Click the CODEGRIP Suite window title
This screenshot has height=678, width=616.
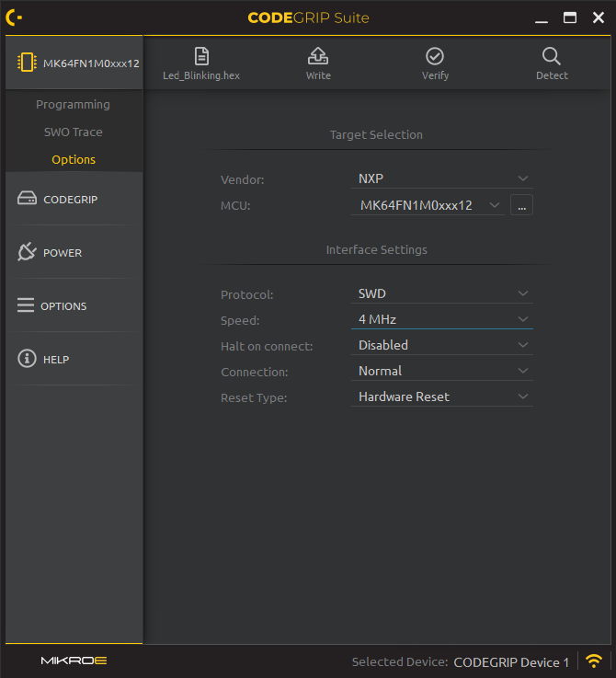pyautogui.click(x=308, y=17)
